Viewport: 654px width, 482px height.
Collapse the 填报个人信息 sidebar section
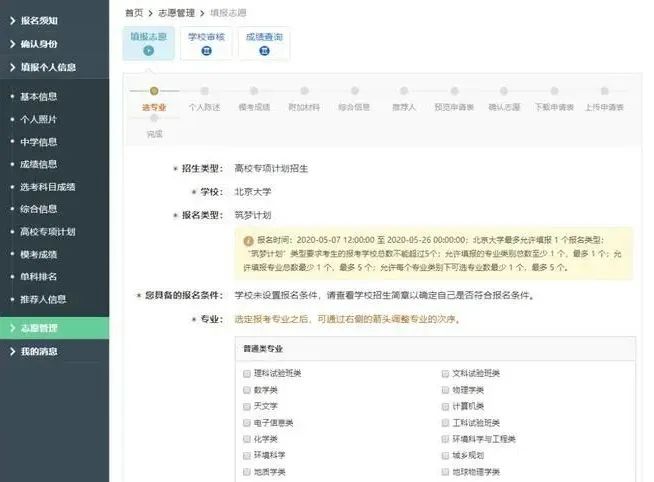pyautogui.click(x=54, y=67)
